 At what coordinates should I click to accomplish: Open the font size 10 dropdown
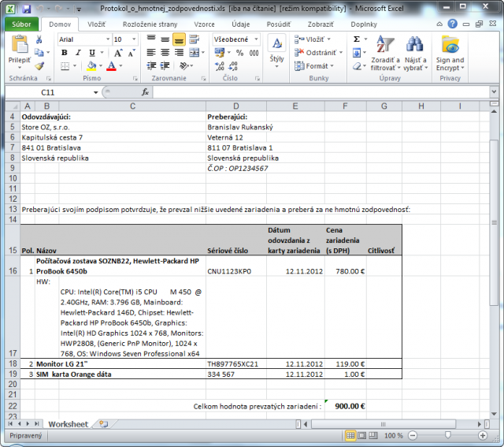134,39
